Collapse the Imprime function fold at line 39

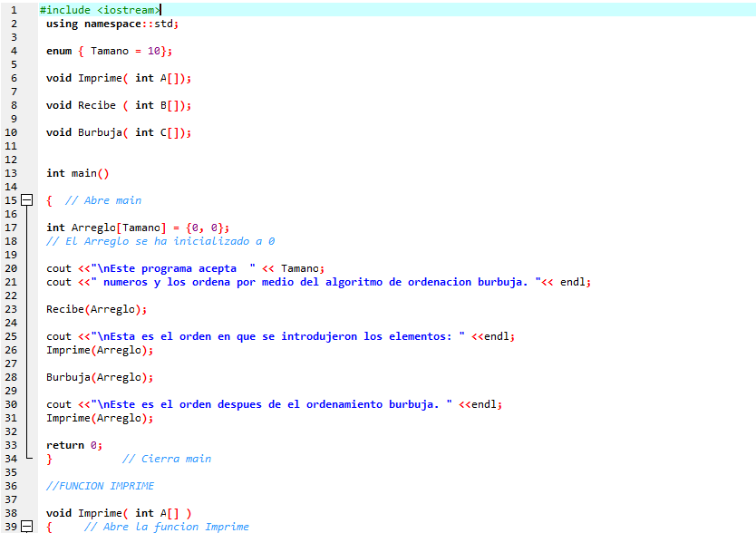[x=27, y=527]
